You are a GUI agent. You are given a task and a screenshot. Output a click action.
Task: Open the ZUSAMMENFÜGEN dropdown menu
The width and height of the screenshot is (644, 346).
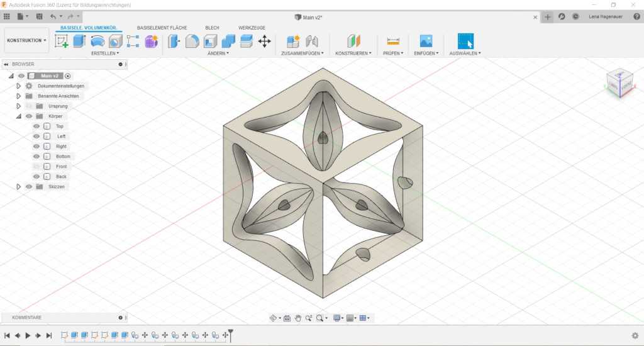coord(303,53)
